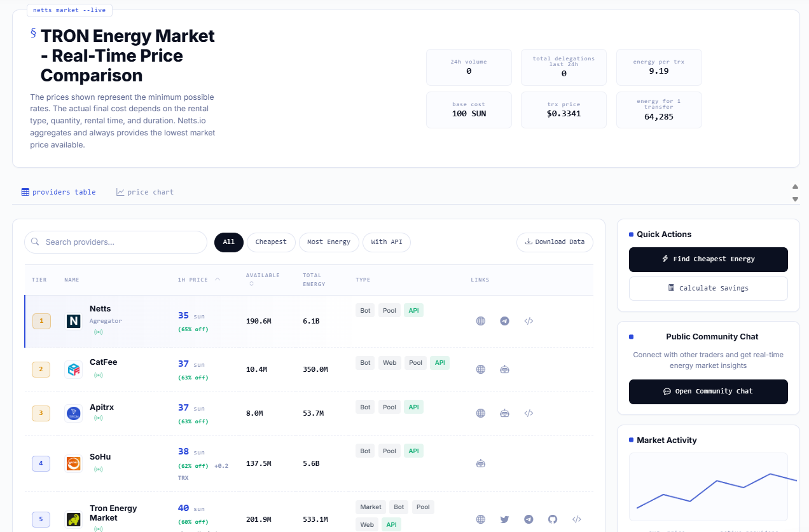Open the Netts Telegram link icon
This screenshot has height=532, width=809.
[x=504, y=321]
